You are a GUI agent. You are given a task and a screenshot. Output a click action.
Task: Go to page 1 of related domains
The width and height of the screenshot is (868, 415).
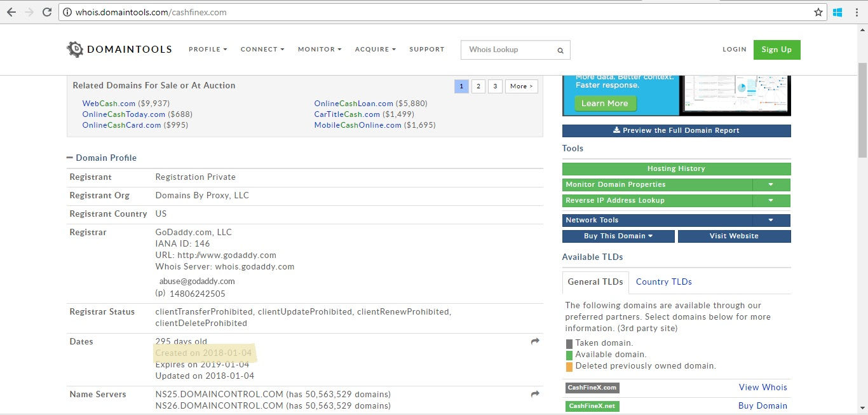(461, 86)
